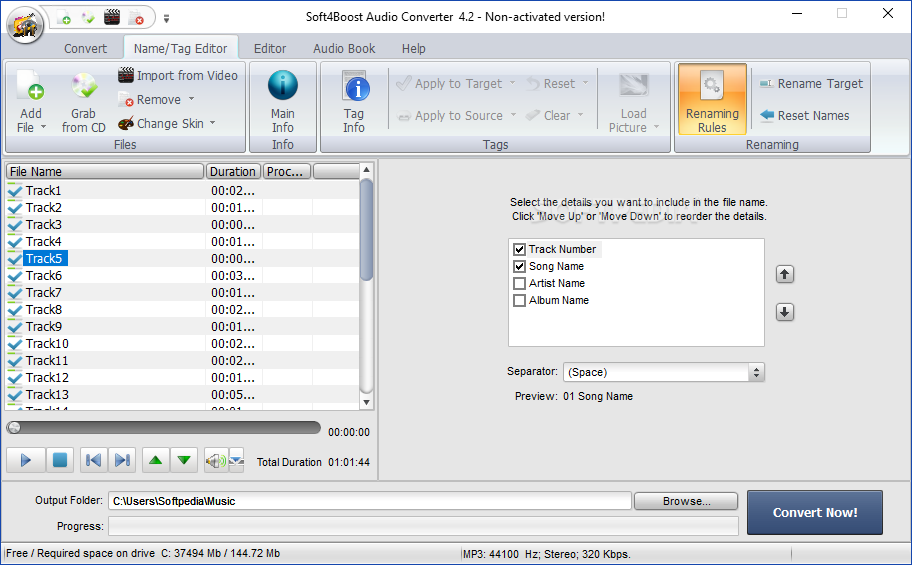The height and width of the screenshot is (565, 912).
Task: Click quick access remove file icon
Action: (136, 17)
